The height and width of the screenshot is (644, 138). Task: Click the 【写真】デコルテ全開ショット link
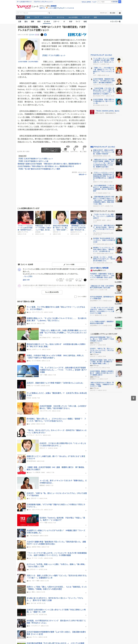(54, 55)
